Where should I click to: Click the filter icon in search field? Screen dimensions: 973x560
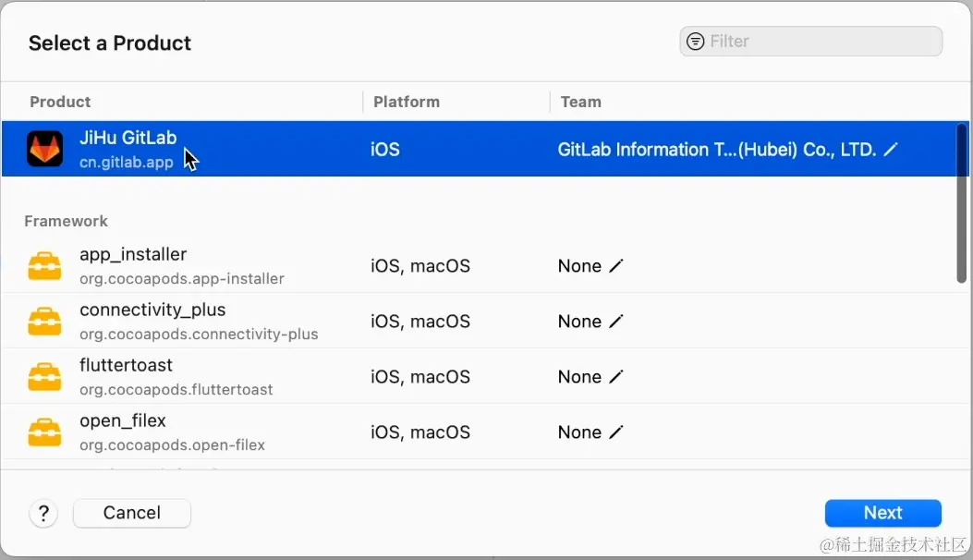[x=696, y=42]
